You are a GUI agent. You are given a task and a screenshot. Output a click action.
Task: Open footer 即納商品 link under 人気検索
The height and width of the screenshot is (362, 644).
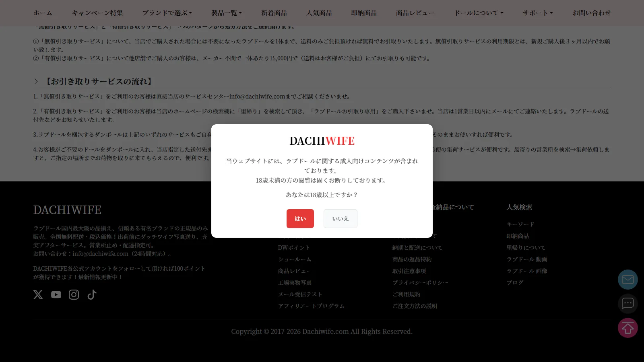518,236
